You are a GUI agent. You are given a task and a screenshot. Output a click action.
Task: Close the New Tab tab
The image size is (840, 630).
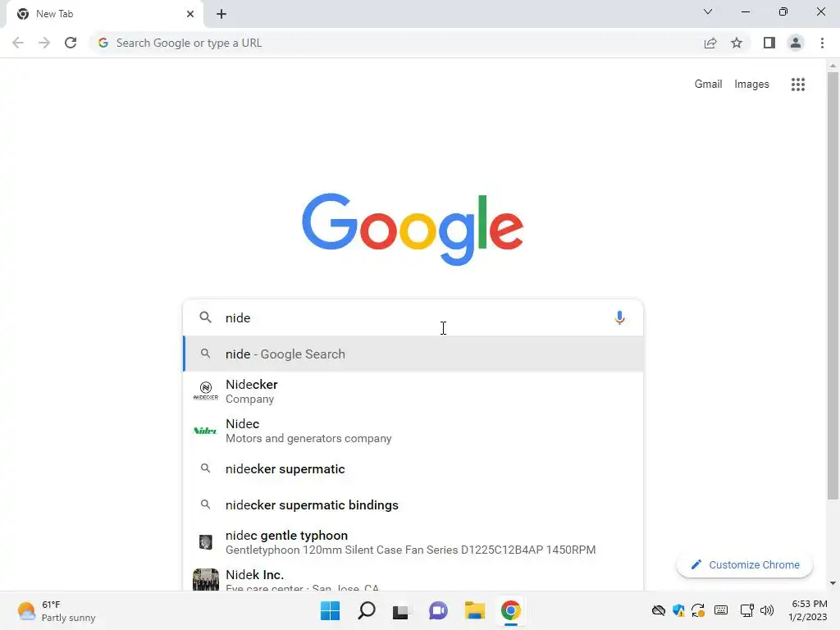click(190, 14)
